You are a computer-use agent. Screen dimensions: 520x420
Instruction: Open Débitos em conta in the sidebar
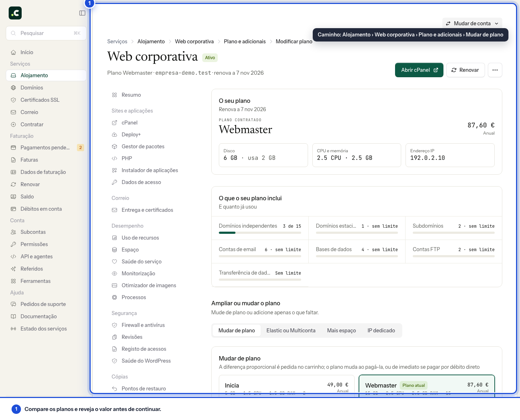point(46,209)
